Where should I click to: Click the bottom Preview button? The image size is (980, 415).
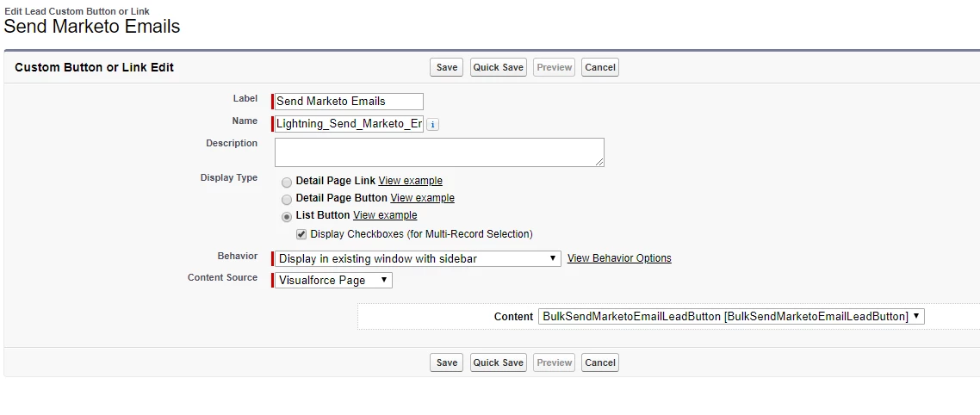555,362
